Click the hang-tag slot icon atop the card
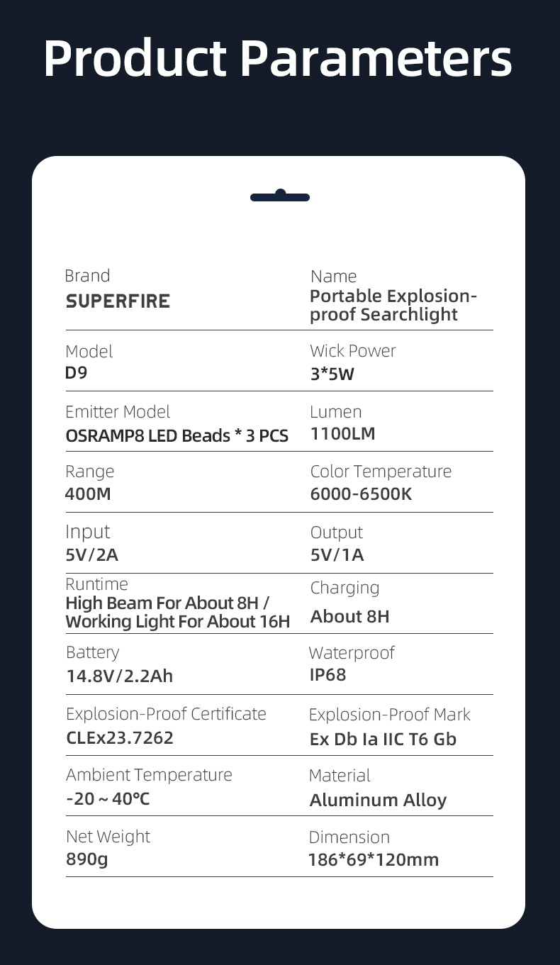 (x=280, y=196)
